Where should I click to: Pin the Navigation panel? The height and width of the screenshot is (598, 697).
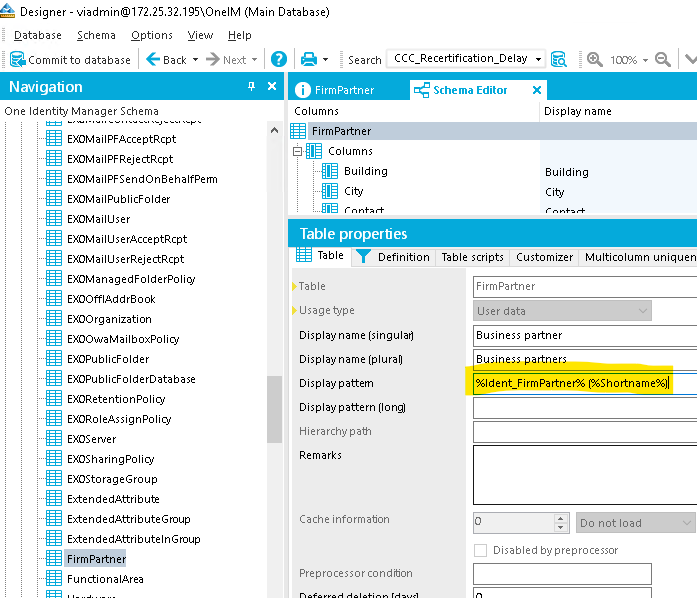pos(251,87)
